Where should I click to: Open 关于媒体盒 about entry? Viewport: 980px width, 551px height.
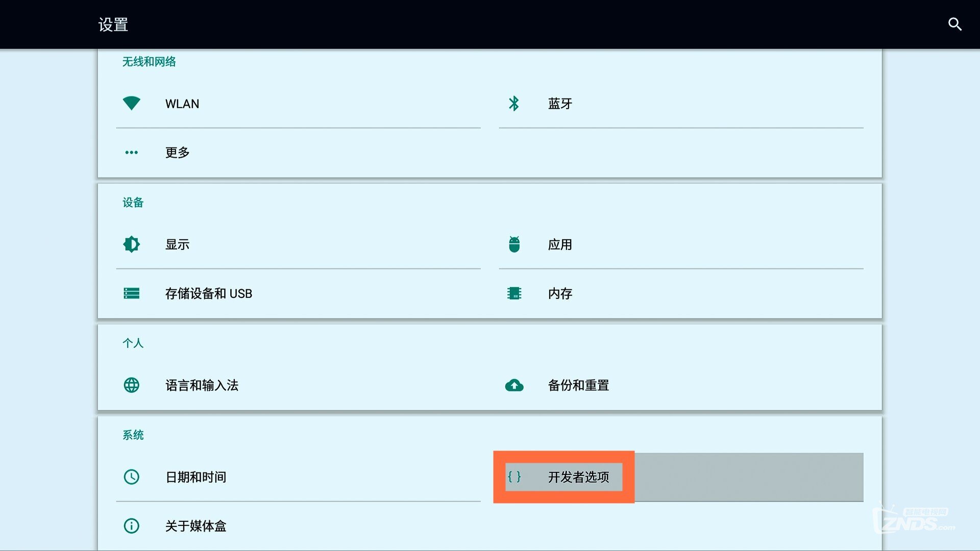pos(195,526)
